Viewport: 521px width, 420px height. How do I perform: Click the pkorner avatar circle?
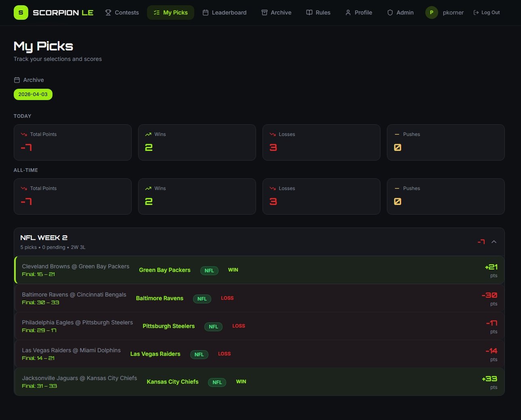[x=431, y=13]
